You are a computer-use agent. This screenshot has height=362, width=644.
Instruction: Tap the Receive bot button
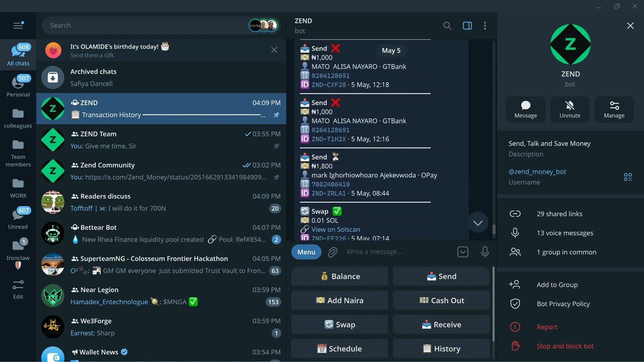[441, 324]
